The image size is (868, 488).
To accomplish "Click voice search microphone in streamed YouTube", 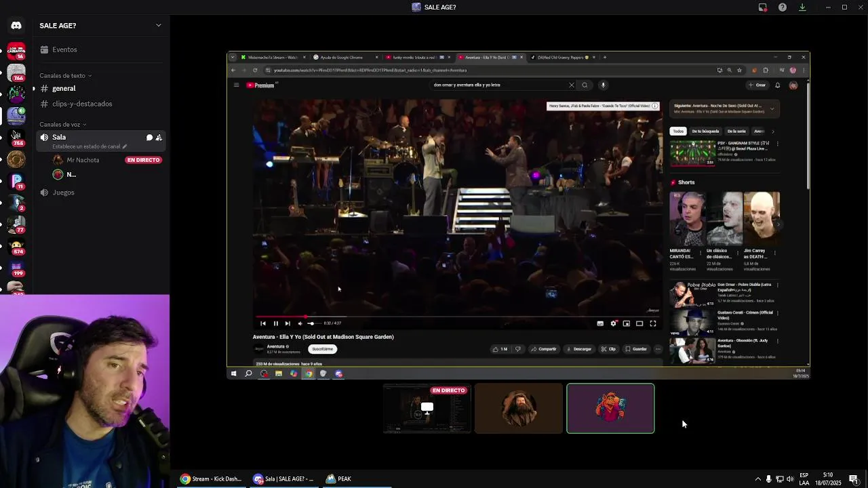I will [603, 85].
